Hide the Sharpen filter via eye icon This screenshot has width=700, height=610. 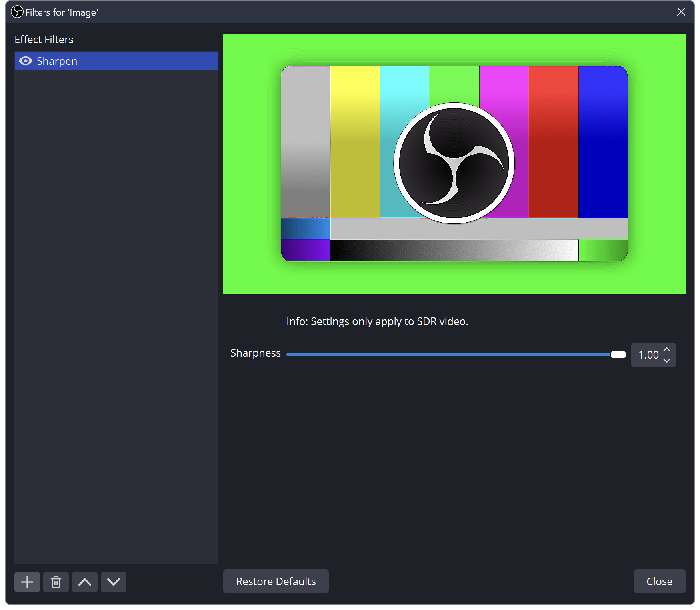coord(26,61)
